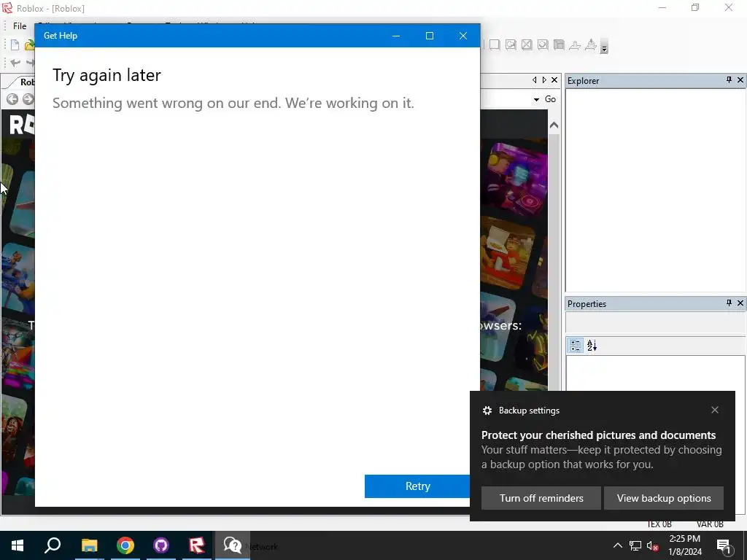Open the Action Center notifications icon
Viewport: 747px width, 560px height.
tap(724, 546)
